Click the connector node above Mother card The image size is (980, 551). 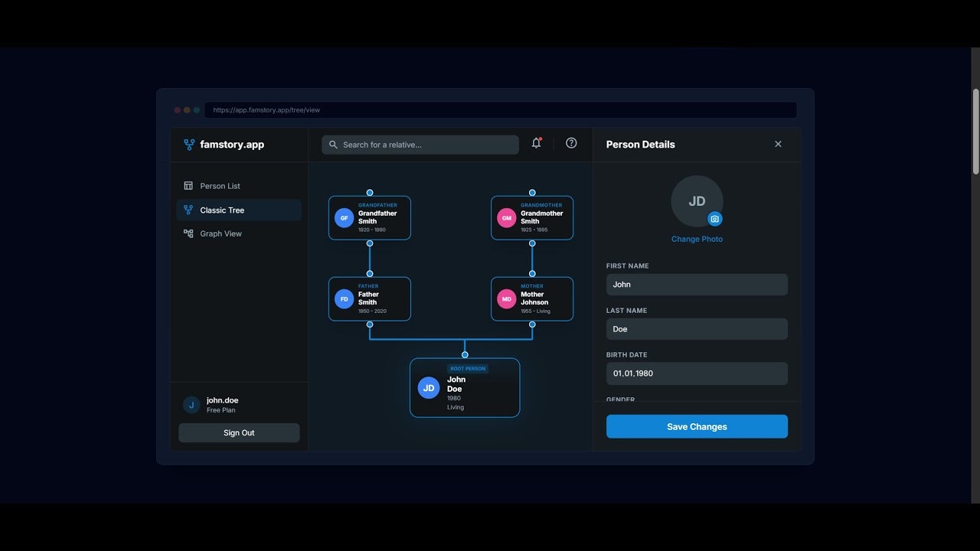click(532, 274)
